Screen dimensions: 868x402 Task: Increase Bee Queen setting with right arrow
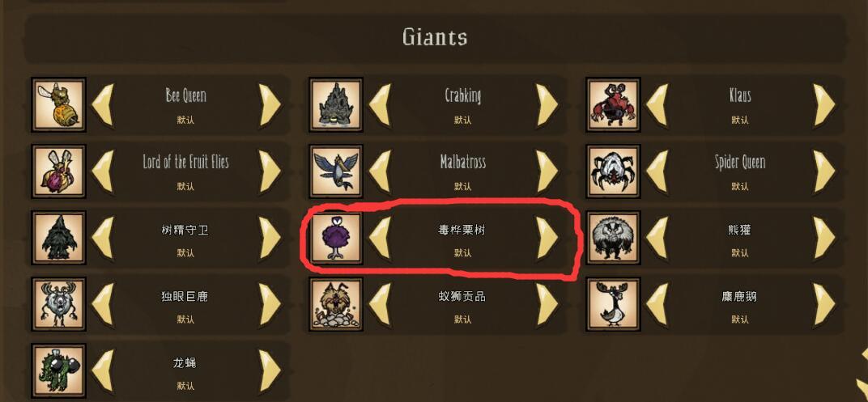pos(270,104)
